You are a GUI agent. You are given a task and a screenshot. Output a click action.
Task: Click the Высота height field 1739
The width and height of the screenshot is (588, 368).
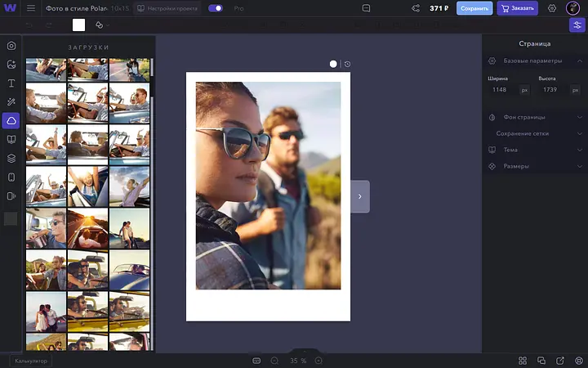pyautogui.click(x=554, y=90)
